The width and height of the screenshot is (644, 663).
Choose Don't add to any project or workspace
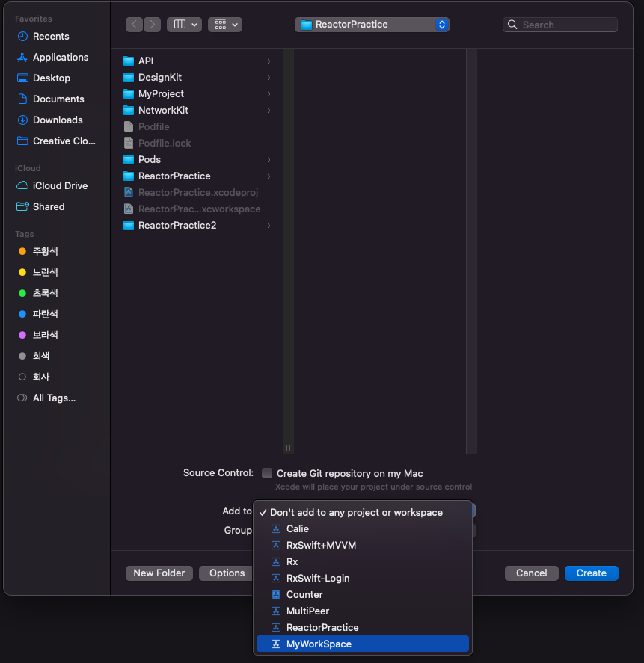pyautogui.click(x=363, y=513)
